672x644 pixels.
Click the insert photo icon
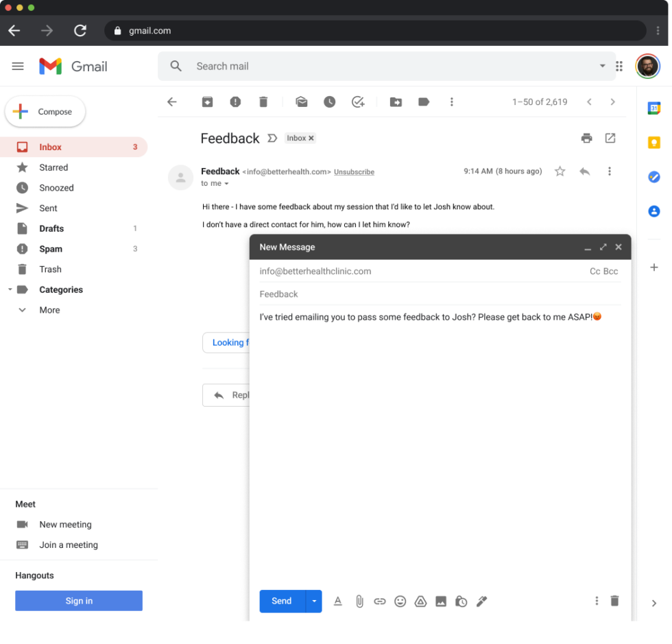(x=441, y=601)
